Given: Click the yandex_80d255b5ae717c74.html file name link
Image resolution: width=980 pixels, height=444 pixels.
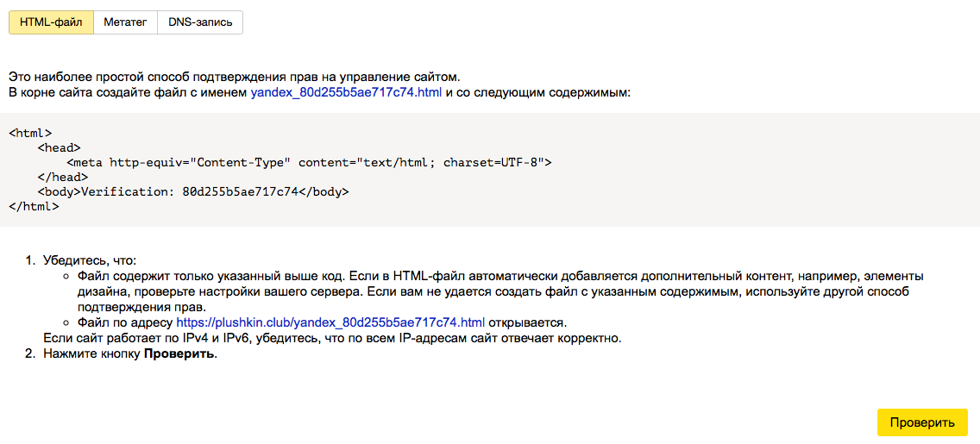Looking at the screenshot, I should [x=346, y=94].
